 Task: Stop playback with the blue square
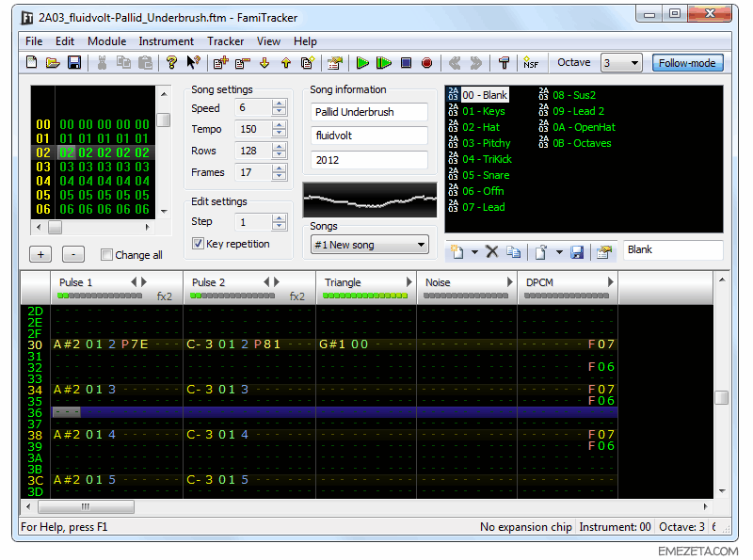coord(406,63)
